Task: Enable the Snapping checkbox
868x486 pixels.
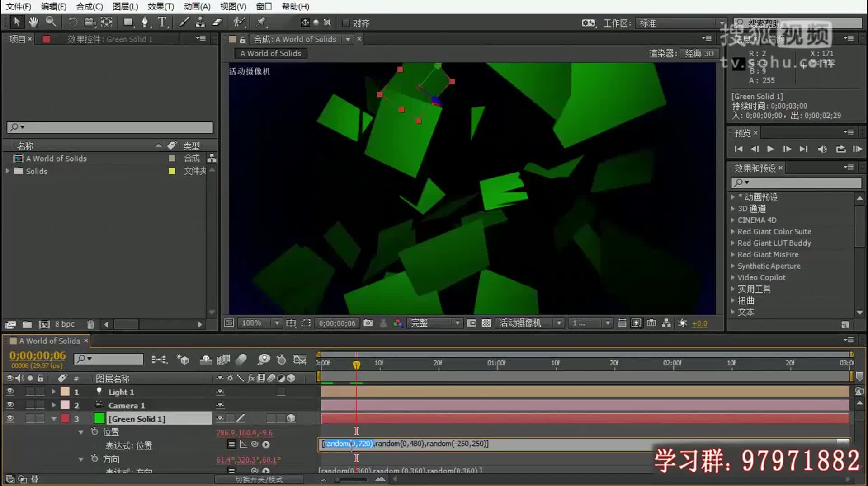Action: point(346,23)
